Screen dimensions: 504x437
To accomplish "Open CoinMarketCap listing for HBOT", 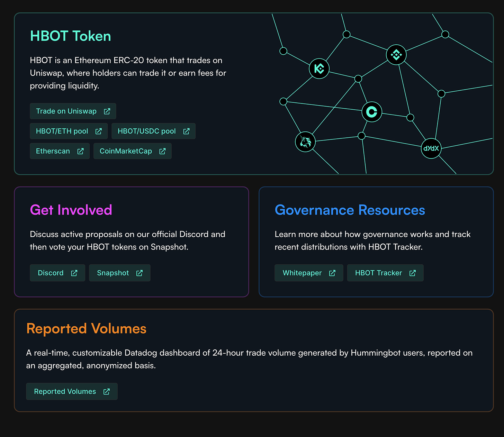I will [132, 151].
